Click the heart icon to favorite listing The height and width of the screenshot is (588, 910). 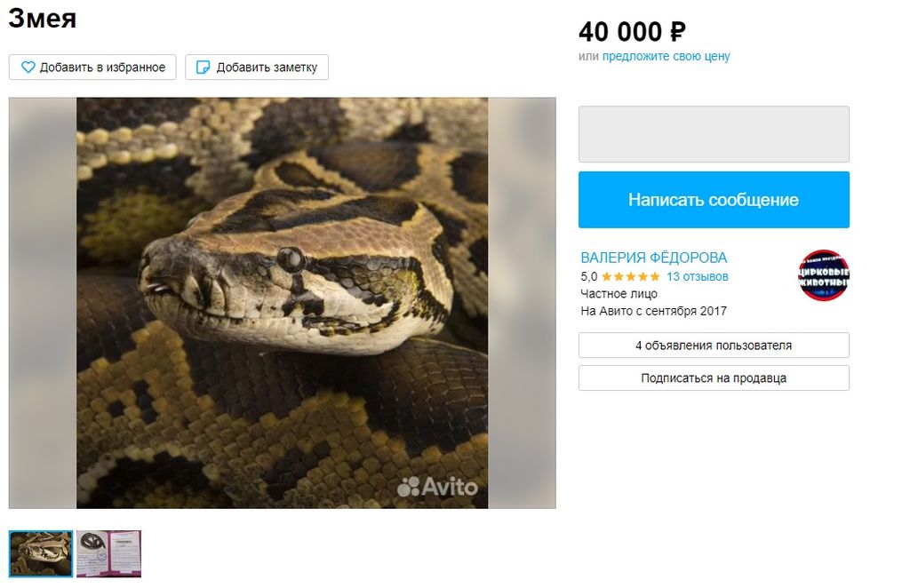pyautogui.click(x=28, y=68)
